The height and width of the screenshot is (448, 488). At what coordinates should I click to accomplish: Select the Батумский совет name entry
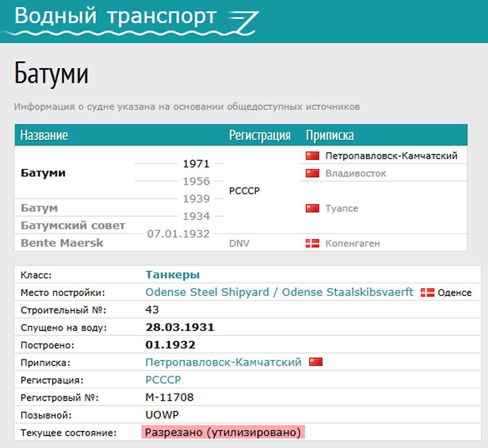point(73,225)
